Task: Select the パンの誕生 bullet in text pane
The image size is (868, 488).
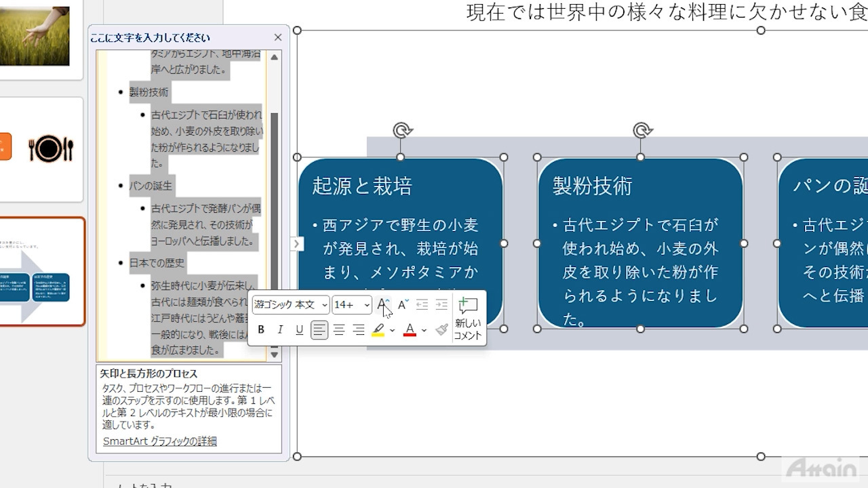Action: pyautogui.click(x=151, y=185)
